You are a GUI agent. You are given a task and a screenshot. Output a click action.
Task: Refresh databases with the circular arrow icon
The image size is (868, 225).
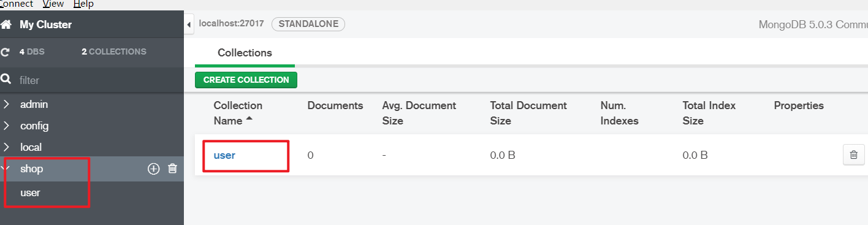pos(6,52)
